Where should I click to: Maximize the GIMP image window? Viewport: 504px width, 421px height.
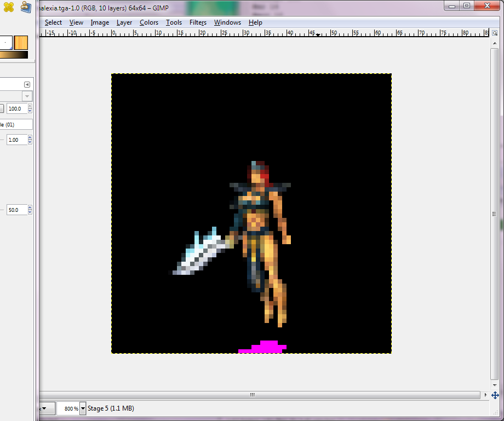coord(467,6)
